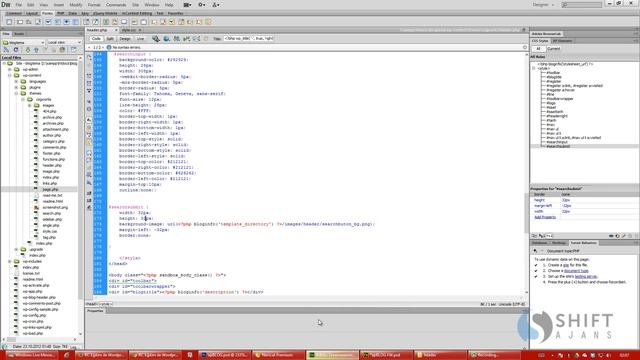Click the 'testing server' link
640x360 pixels.
[586, 276]
